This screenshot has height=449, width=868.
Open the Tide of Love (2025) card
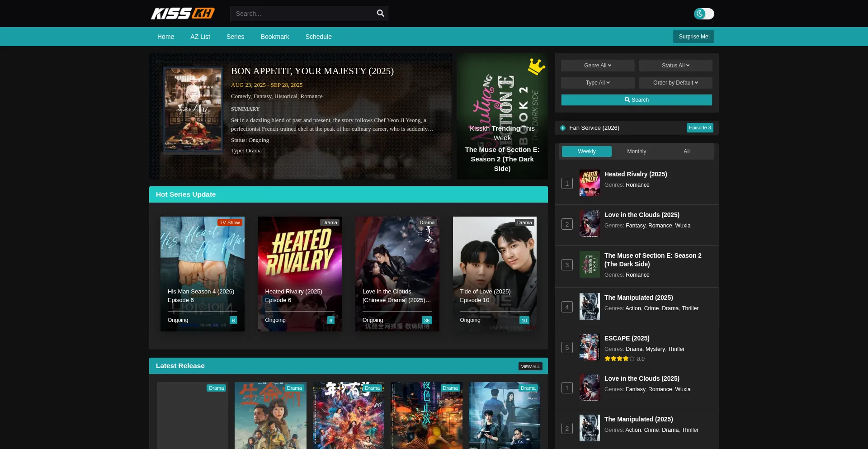click(495, 274)
